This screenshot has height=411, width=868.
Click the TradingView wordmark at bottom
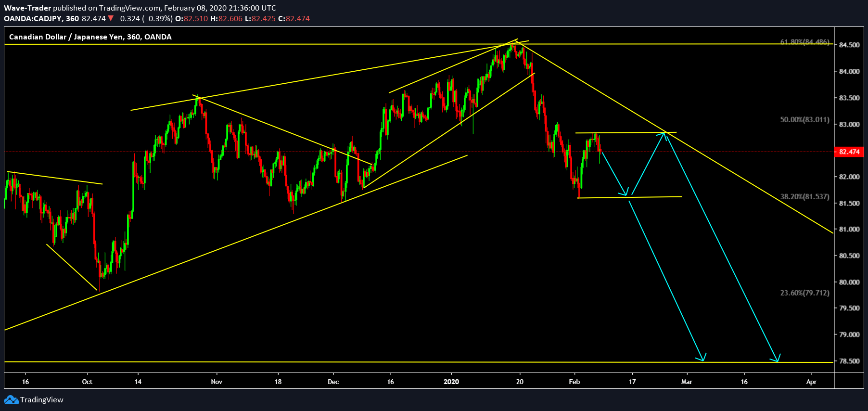coord(42,400)
